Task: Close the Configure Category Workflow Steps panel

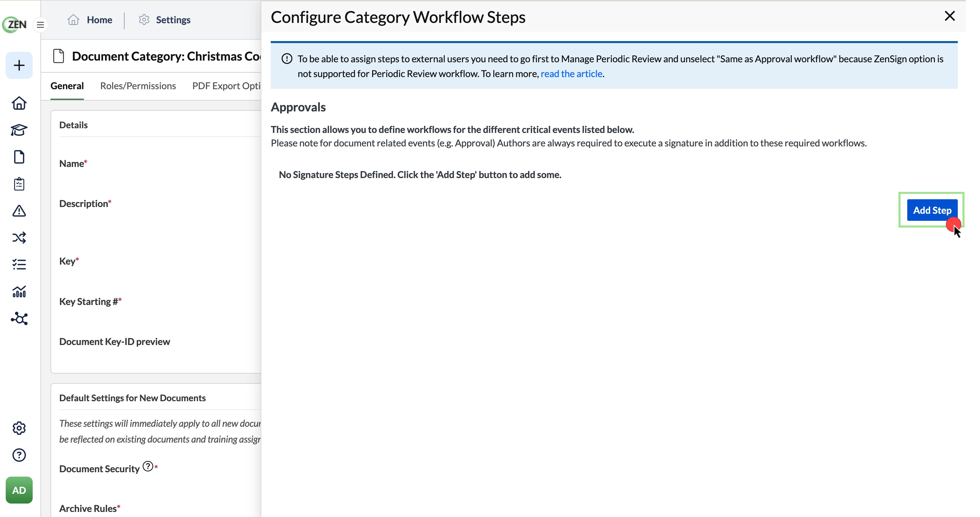Action: pos(950,16)
